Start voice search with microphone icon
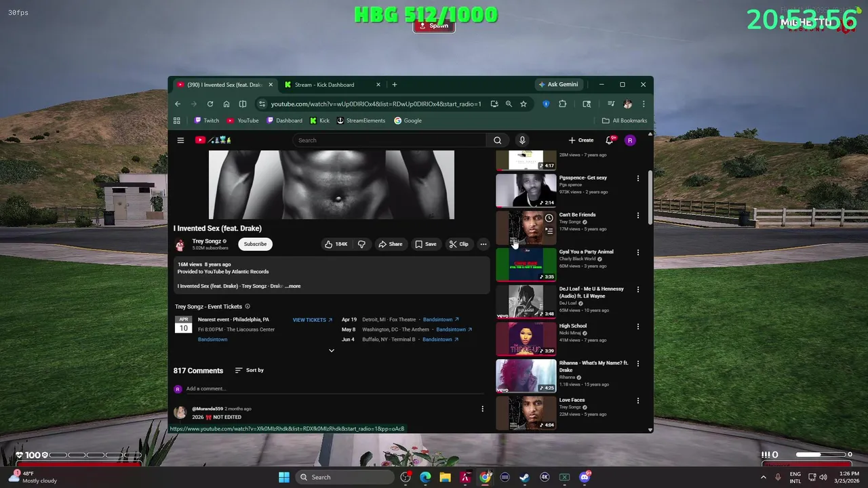 (522, 140)
